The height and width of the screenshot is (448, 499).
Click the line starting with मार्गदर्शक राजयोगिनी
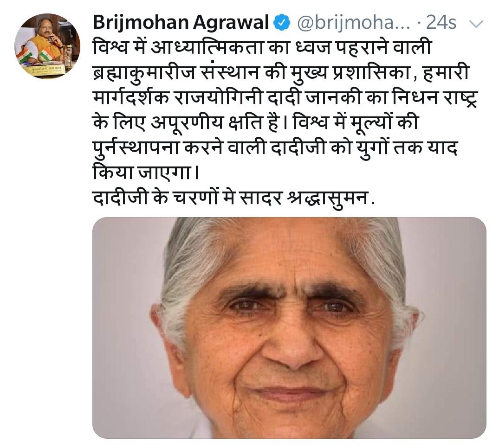pos(285,98)
